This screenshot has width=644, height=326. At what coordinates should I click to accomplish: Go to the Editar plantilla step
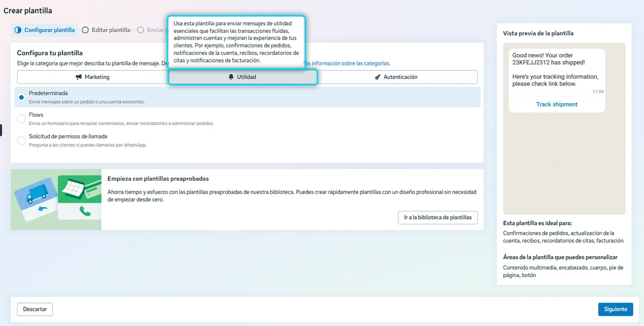[x=106, y=30]
